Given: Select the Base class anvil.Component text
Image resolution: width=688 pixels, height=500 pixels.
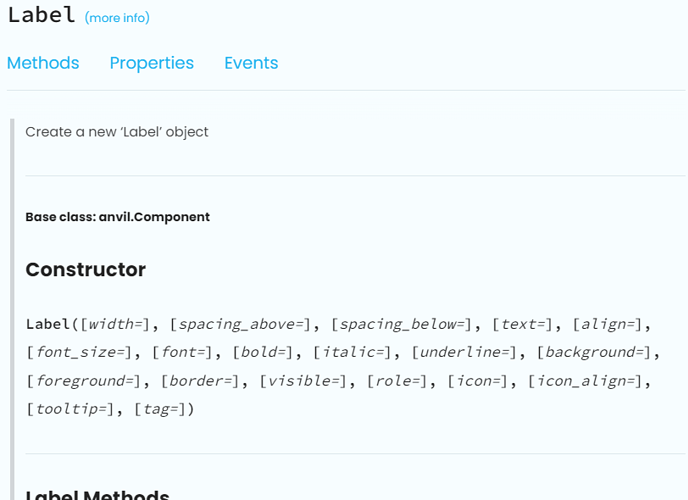Looking at the screenshot, I should pyautogui.click(x=118, y=217).
